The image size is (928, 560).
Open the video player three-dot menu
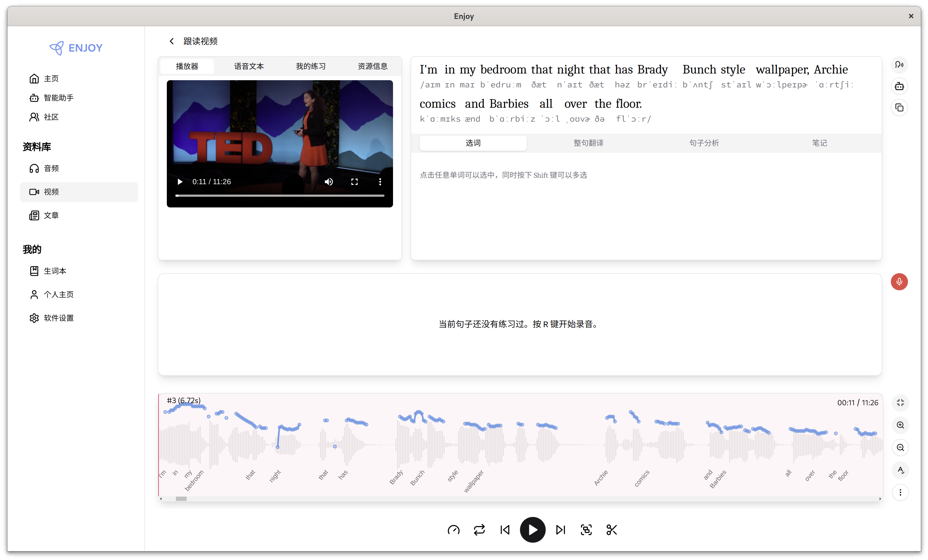coord(380,182)
